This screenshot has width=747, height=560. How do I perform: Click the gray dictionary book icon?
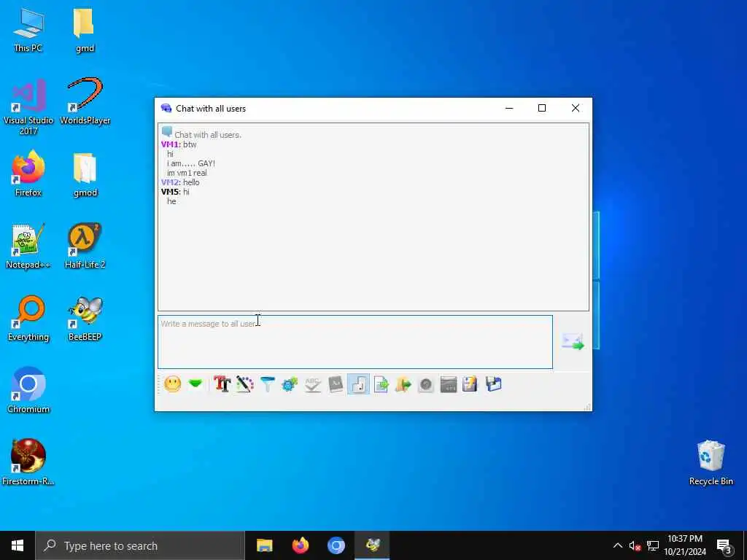coord(336,384)
